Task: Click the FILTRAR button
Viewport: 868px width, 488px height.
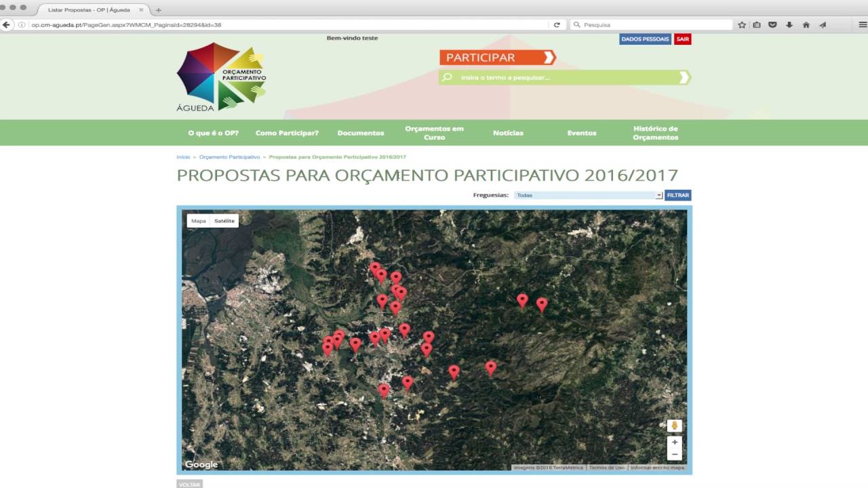Action: pos(678,195)
